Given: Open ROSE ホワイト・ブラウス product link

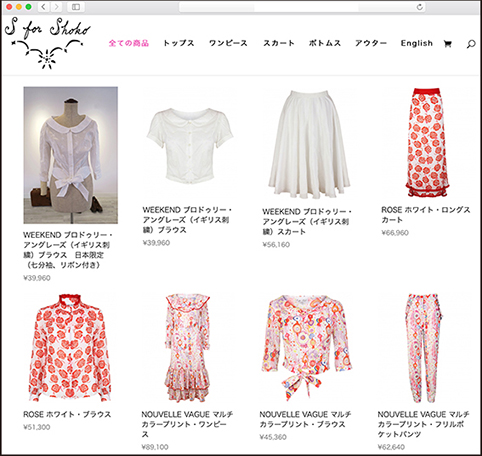Looking at the screenshot, I should pyautogui.click(x=67, y=414).
